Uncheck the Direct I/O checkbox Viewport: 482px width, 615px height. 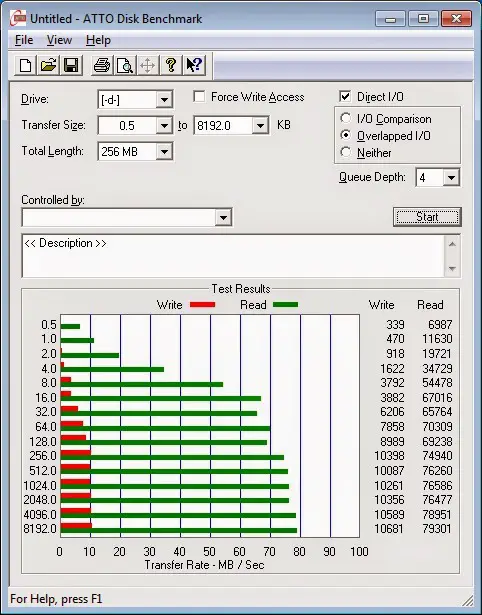(x=345, y=96)
